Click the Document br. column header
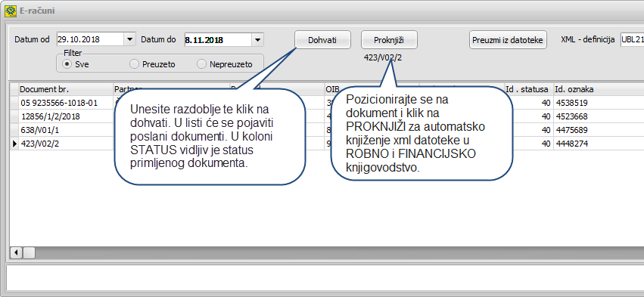Screen dimensions: 644x297 [x=66, y=89]
